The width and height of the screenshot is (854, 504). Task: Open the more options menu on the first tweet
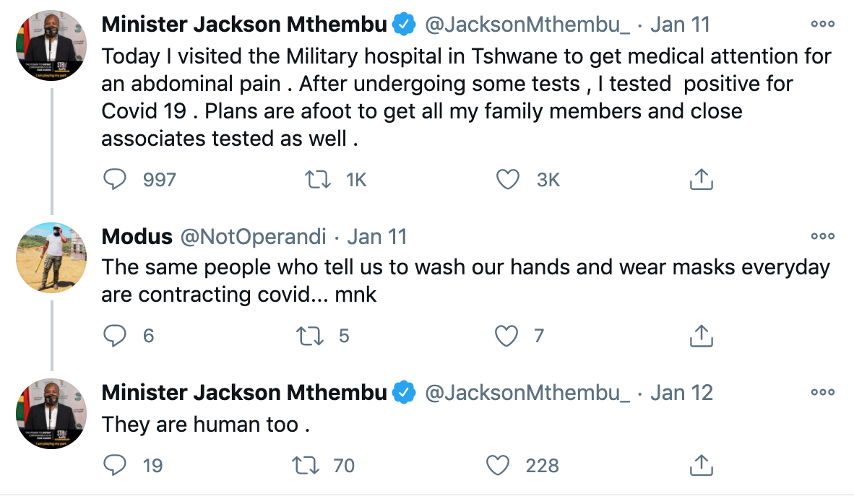click(822, 24)
